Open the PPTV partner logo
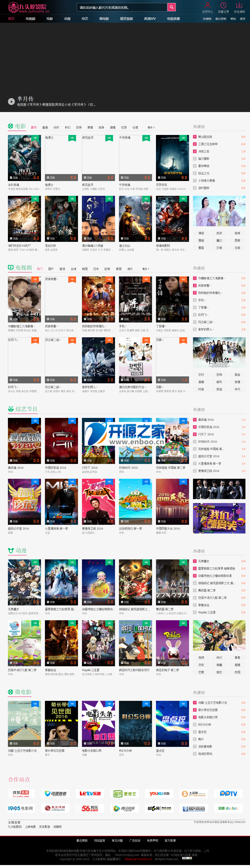 [228, 794]
